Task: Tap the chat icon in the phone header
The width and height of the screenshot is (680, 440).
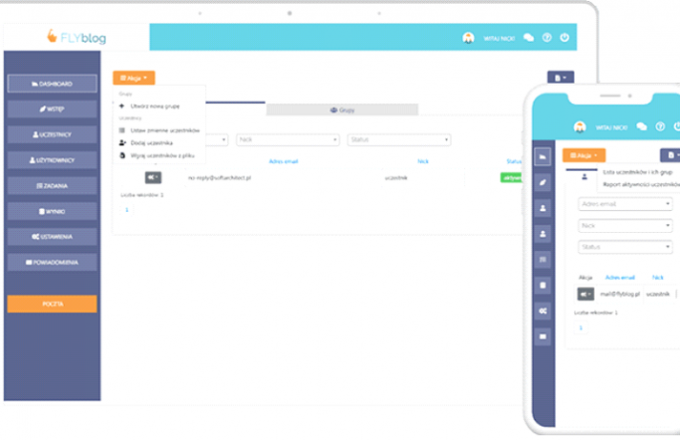Action: pos(640,127)
